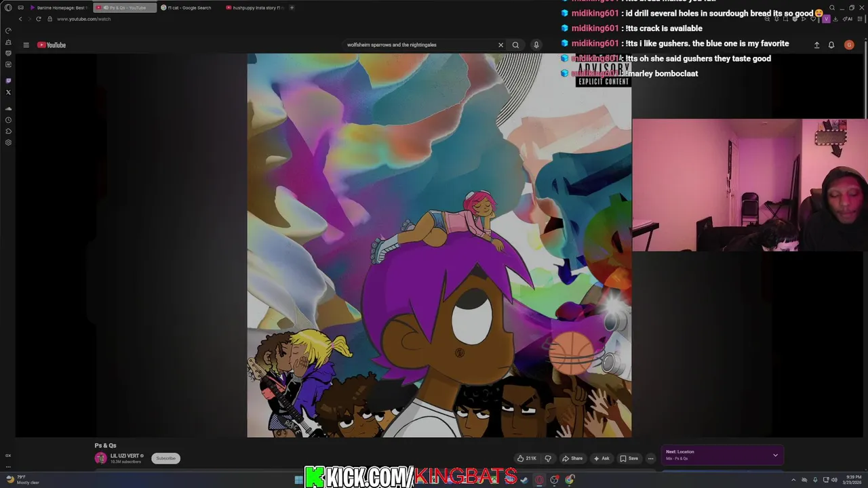This screenshot has height=488, width=868.
Task: Open Steam in the taskbar
Action: (x=524, y=480)
